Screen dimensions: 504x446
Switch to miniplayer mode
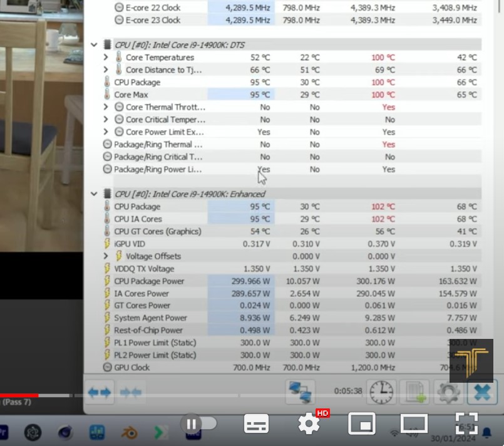pos(362,424)
